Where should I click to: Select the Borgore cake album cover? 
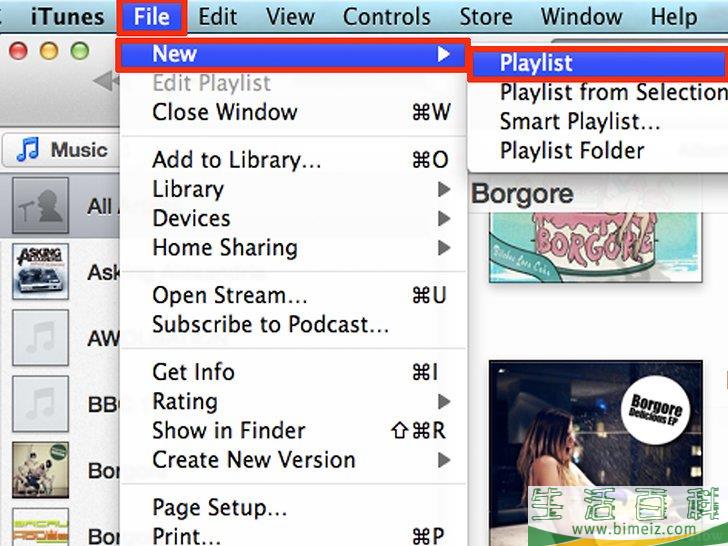click(596, 247)
